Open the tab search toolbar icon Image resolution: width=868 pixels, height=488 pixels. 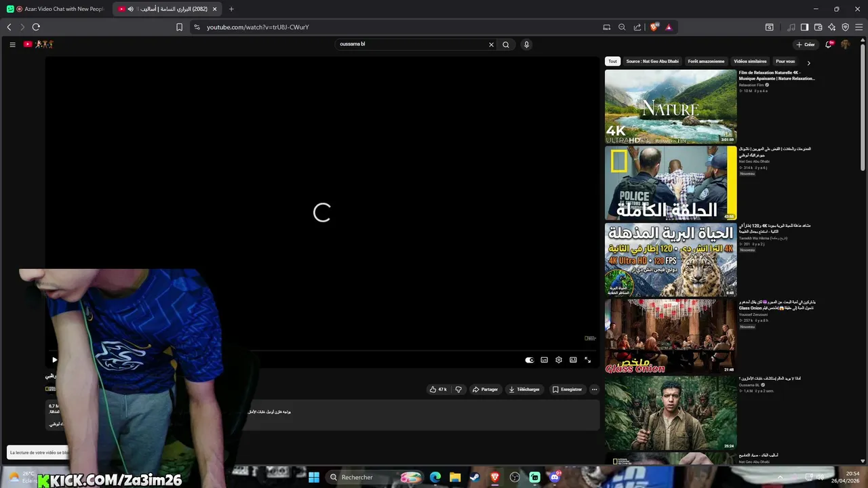pyautogui.click(x=769, y=27)
